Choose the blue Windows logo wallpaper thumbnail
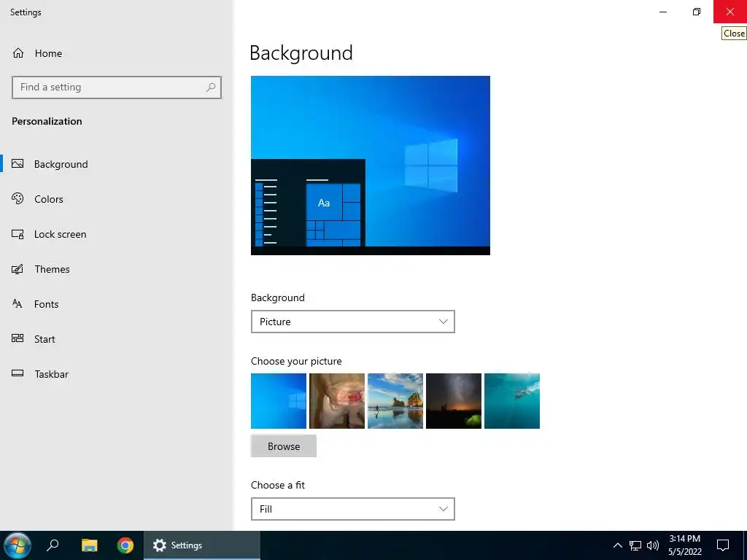The width and height of the screenshot is (747, 560). [279, 401]
